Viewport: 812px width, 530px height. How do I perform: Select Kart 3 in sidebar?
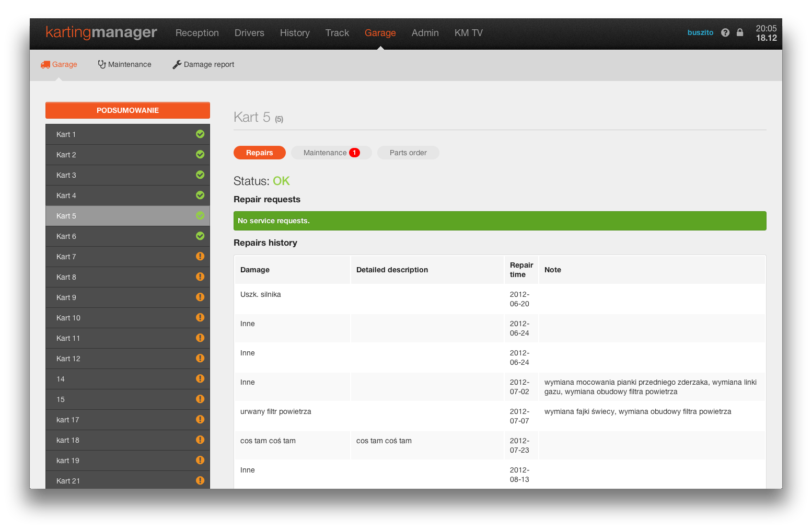(x=127, y=175)
